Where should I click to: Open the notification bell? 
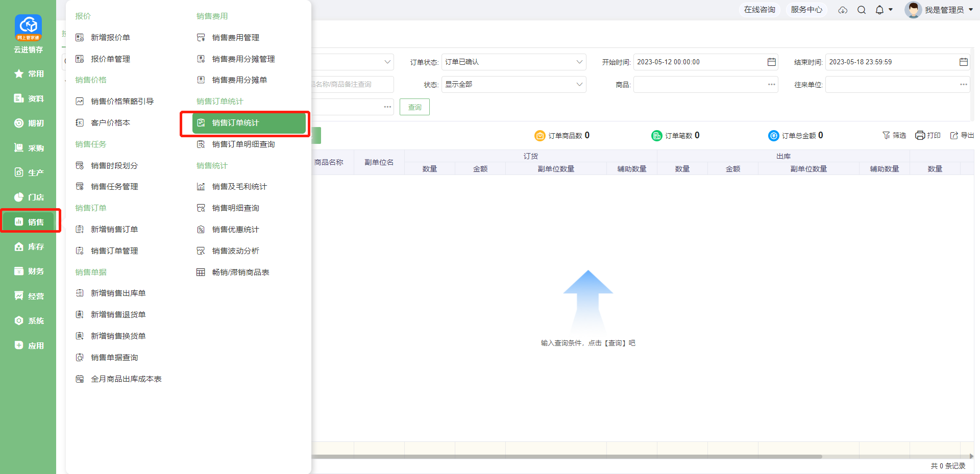click(x=879, y=10)
